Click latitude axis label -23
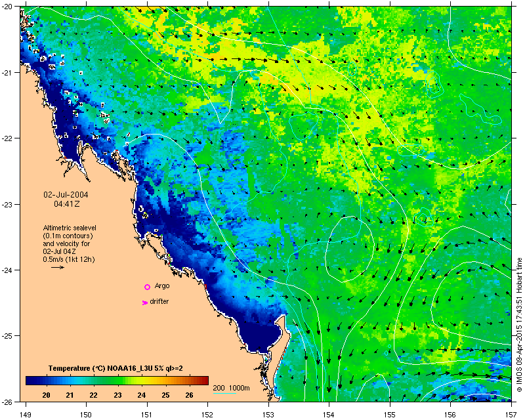 coord(7,204)
